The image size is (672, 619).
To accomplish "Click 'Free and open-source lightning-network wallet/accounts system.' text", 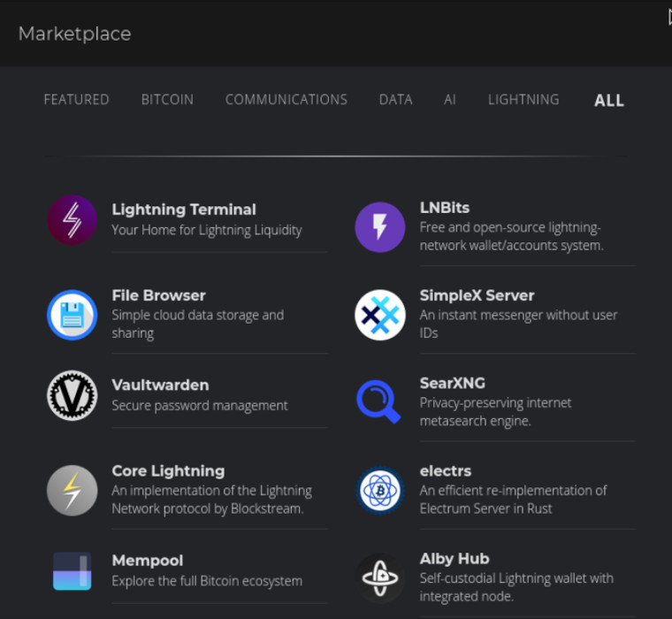I will (512, 236).
